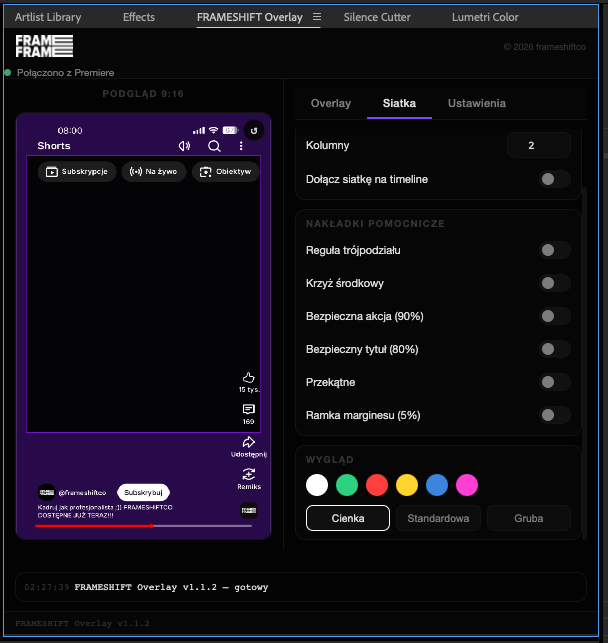Choose Standardowa line thickness

tap(438, 518)
